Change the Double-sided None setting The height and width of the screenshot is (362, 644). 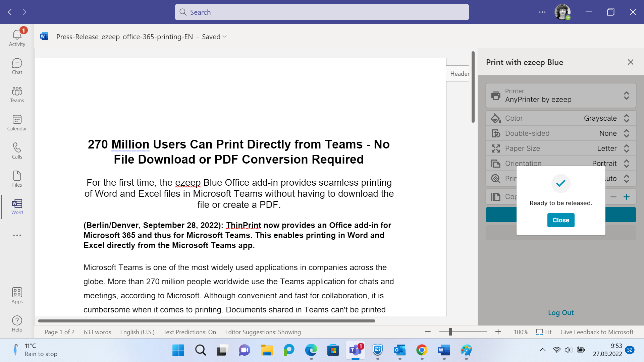(x=561, y=133)
